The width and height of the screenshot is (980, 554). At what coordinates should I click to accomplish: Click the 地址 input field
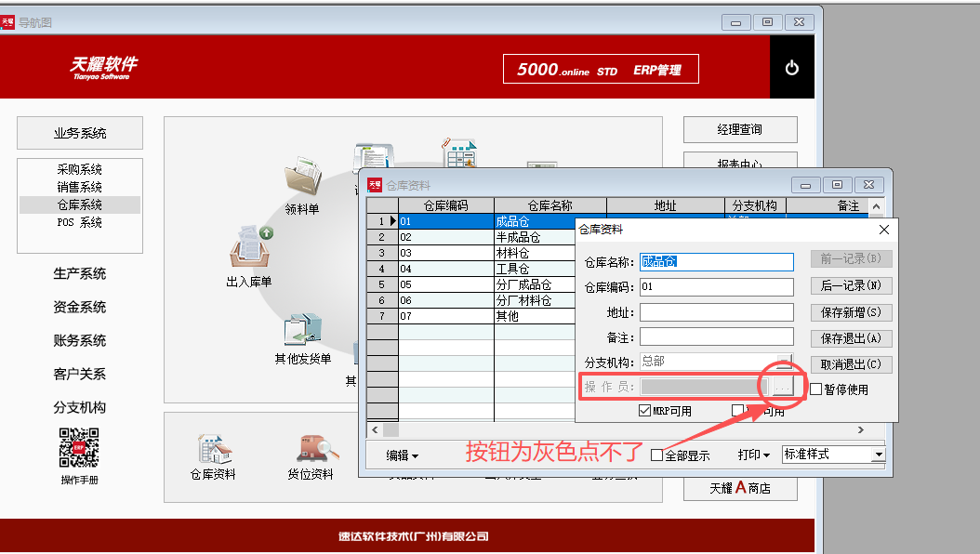pos(716,312)
